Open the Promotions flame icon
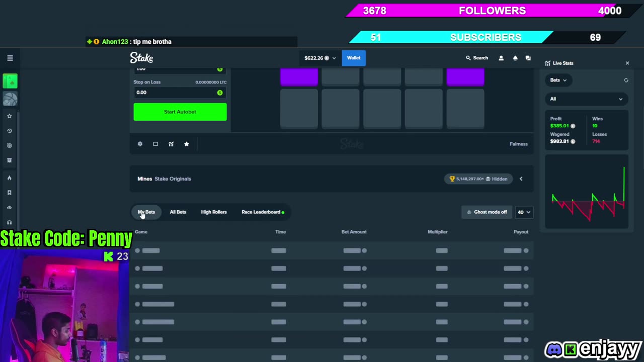The image size is (644, 362). pyautogui.click(x=9, y=178)
